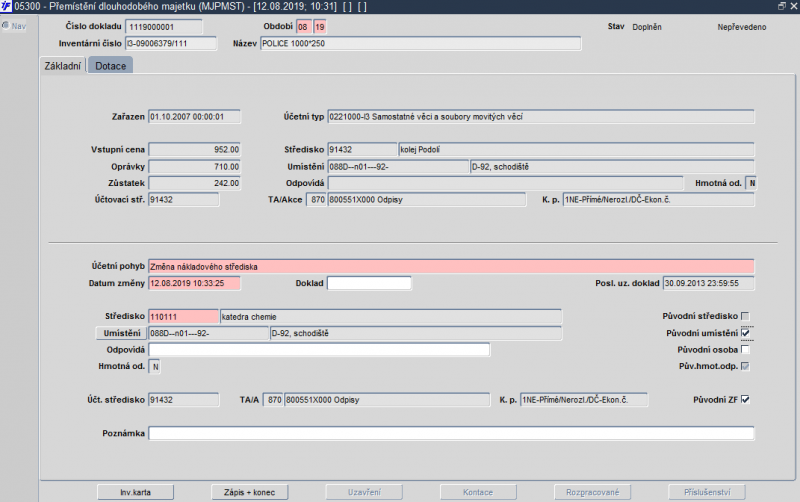This screenshot has width=800, height=502.
Task: Focus the Číslo dokladu field
Action: point(163,27)
